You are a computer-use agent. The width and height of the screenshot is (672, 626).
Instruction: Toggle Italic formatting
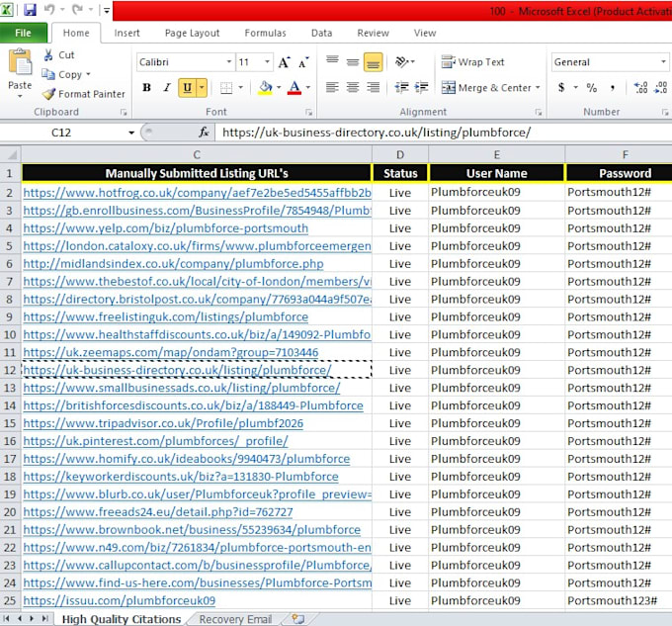(x=167, y=88)
